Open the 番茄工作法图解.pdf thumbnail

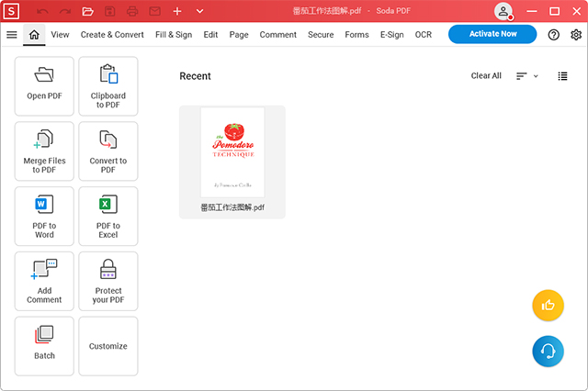pyautogui.click(x=232, y=153)
